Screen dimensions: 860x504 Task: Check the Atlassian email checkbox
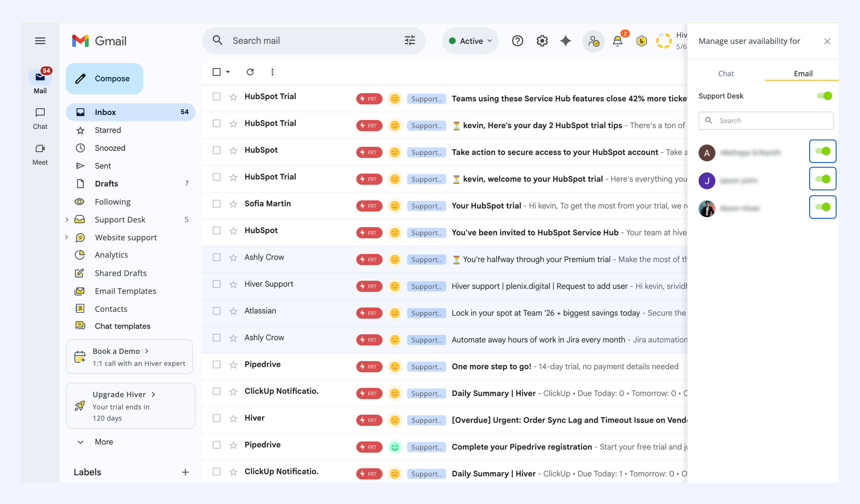pos(216,311)
